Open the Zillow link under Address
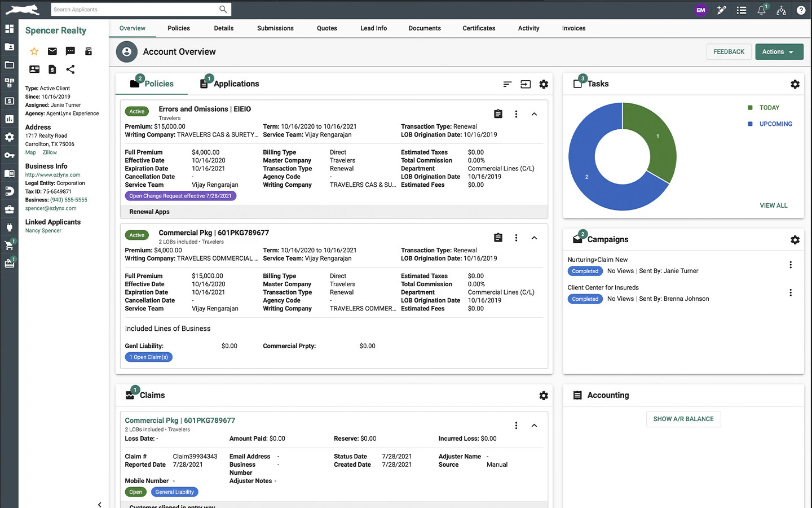The width and height of the screenshot is (812, 508). [x=50, y=152]
